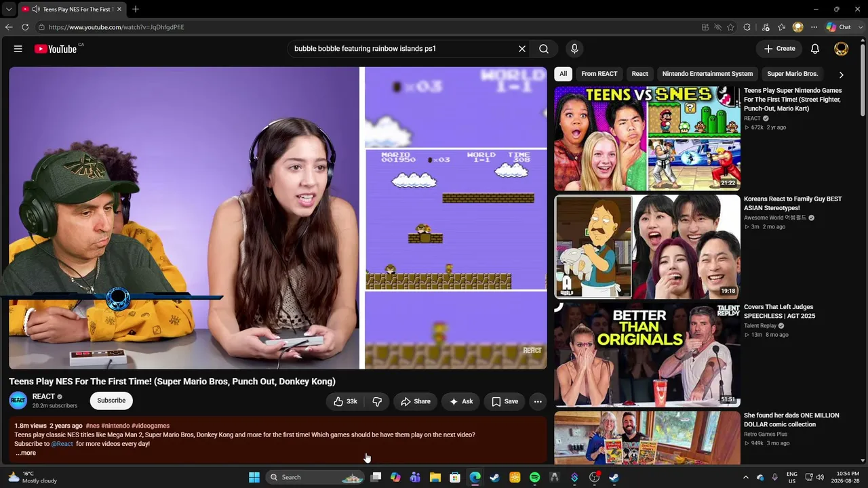The width and height of the screenshot is (868, 488).
Task: Clear the search box with the X
Action: click(522, 49)
